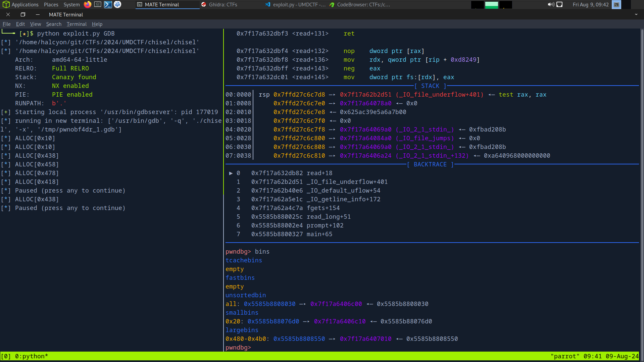
Task: Open the Applications menu
Action: point(21,5)
